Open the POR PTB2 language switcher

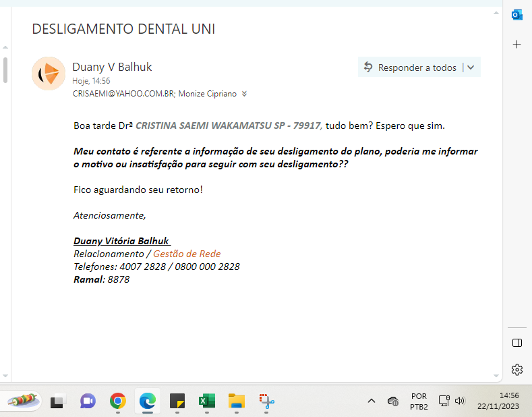(x=419, y=401)
